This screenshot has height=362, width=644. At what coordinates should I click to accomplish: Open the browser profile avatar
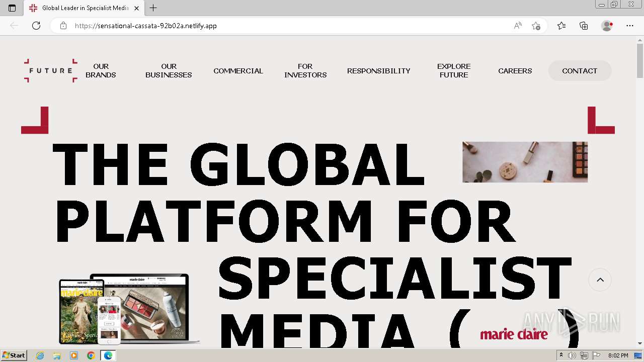607,26
